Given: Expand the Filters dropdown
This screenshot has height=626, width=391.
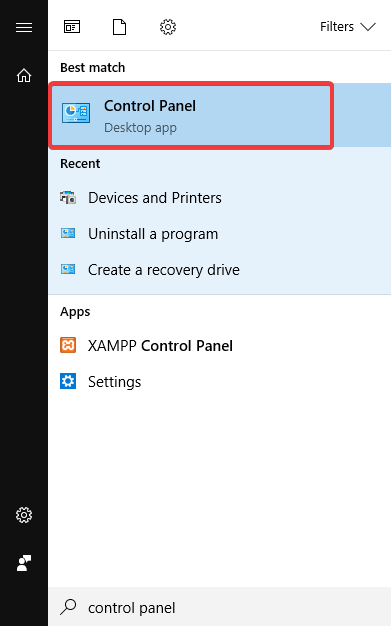Looking at the screenshot, I should [x=347, y=27].
